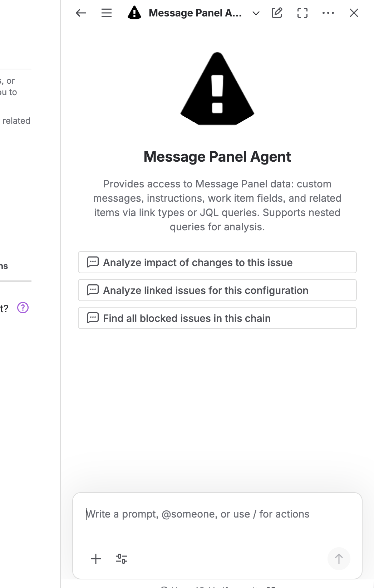Open the hamburger menu
The image size is (374, 588).
tap(106, 13)
